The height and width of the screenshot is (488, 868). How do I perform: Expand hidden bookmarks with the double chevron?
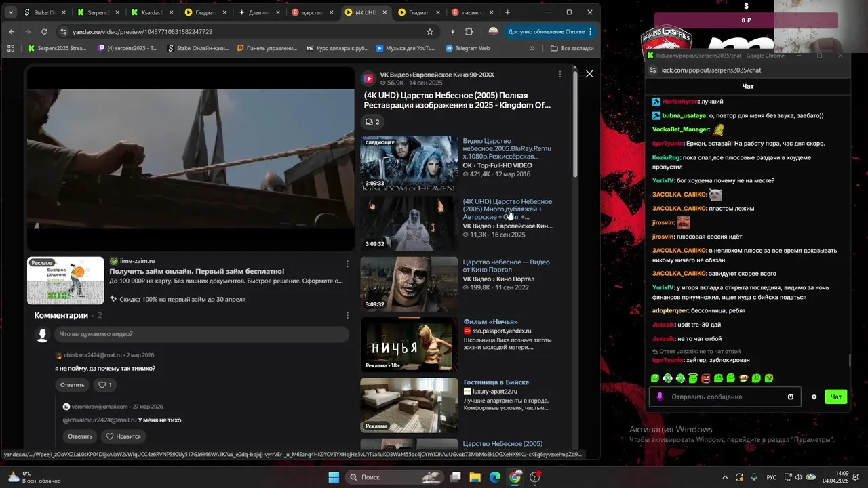pos(532,48)
